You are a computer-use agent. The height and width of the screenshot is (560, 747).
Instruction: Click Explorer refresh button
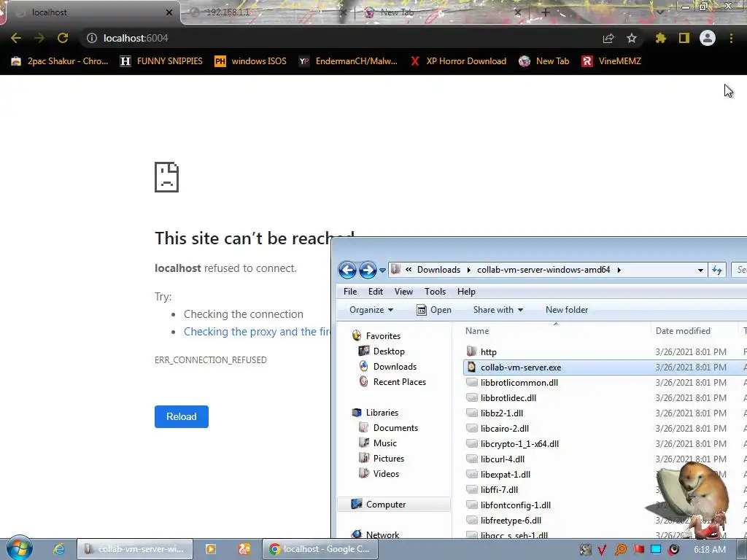coord(717,270)
